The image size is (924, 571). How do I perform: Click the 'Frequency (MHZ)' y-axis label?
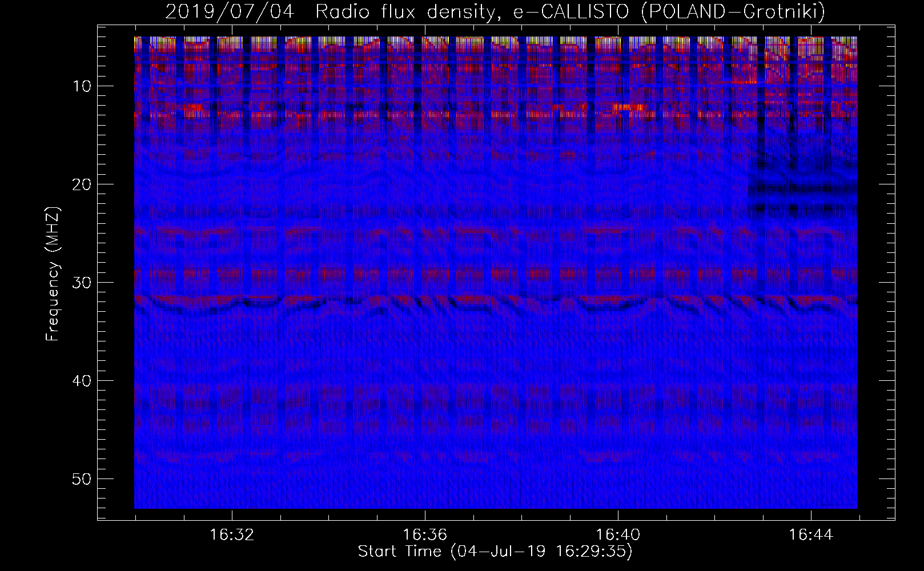[53, 275]
